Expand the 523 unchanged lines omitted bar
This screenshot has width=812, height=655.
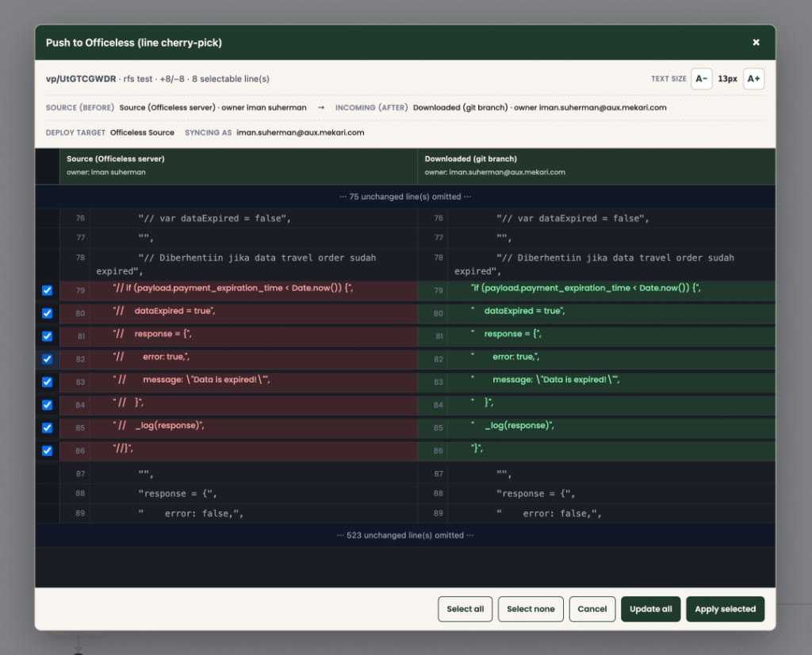(x=405, y=535)
